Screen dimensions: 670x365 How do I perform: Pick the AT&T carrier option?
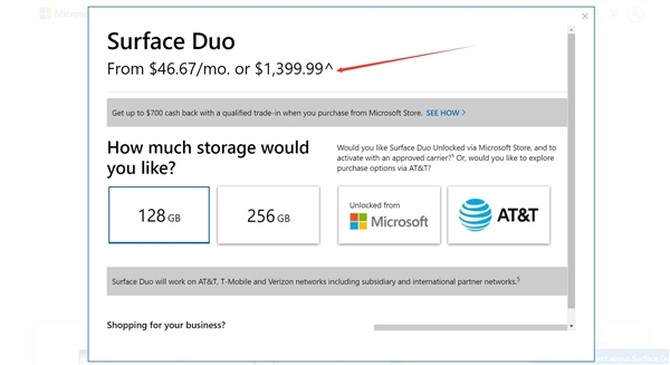499,215
